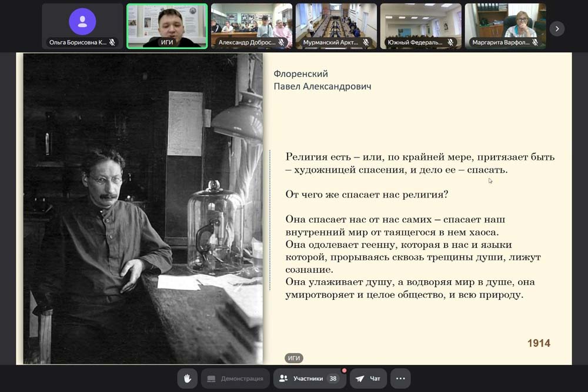Show next participants with right arrow
The image size is (588, 392).
click(557, 28)
